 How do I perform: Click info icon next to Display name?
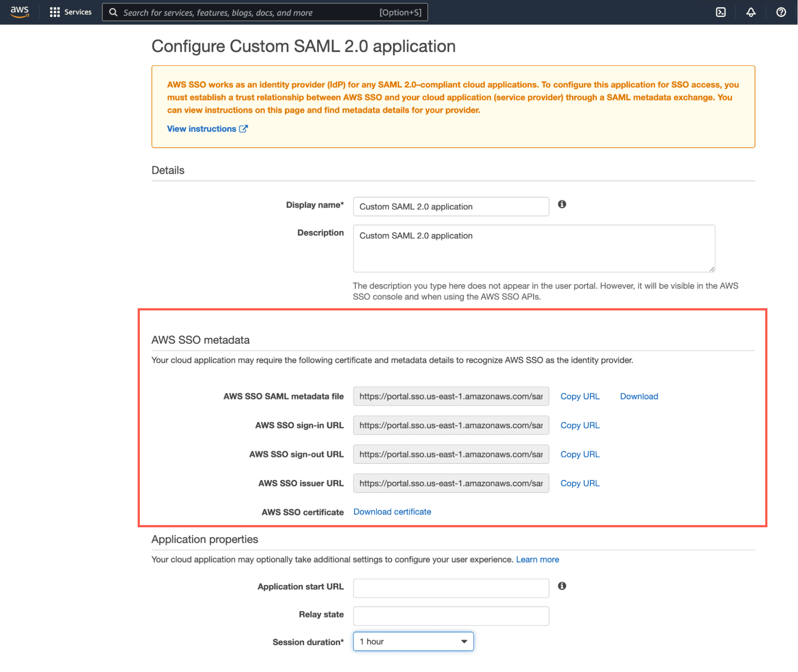click(x=562, y=204)
